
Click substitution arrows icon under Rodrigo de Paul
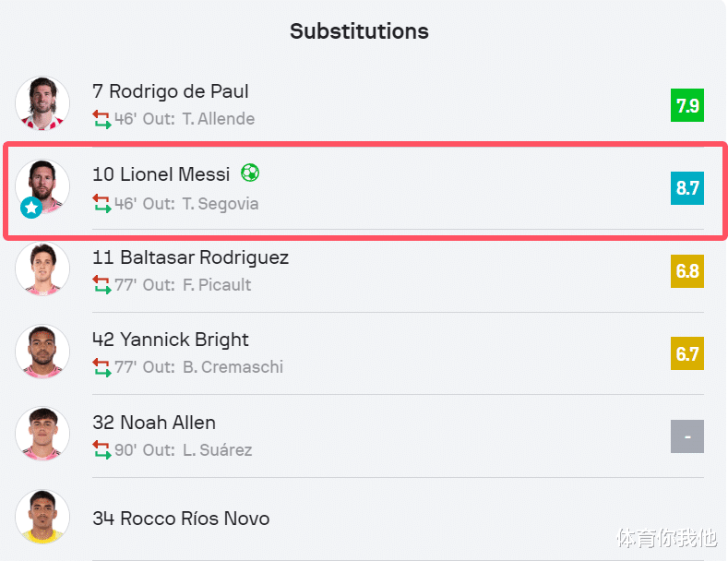101,119
